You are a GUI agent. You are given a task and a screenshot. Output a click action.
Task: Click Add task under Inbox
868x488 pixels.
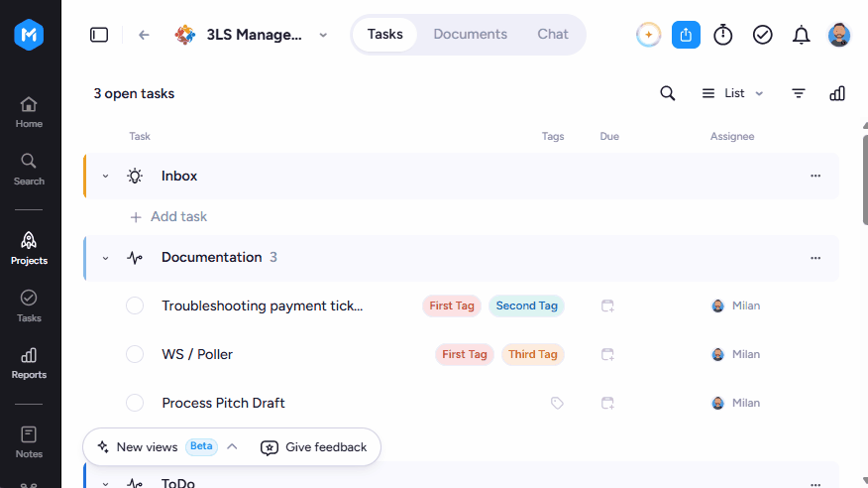tap(168, 216)
